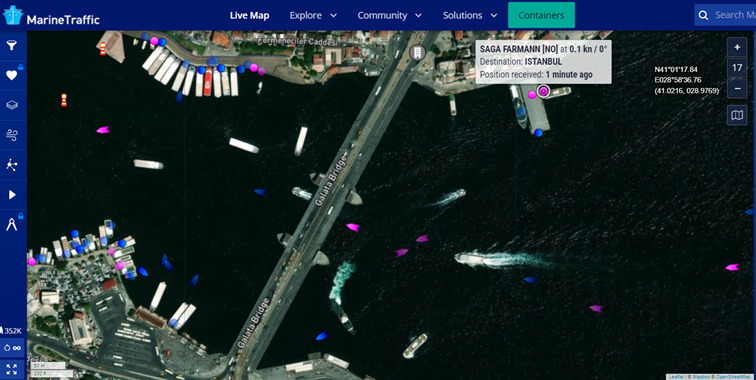Screen dimensions: 756x380
Task: Switch map type with map icon
Action: 737,115
